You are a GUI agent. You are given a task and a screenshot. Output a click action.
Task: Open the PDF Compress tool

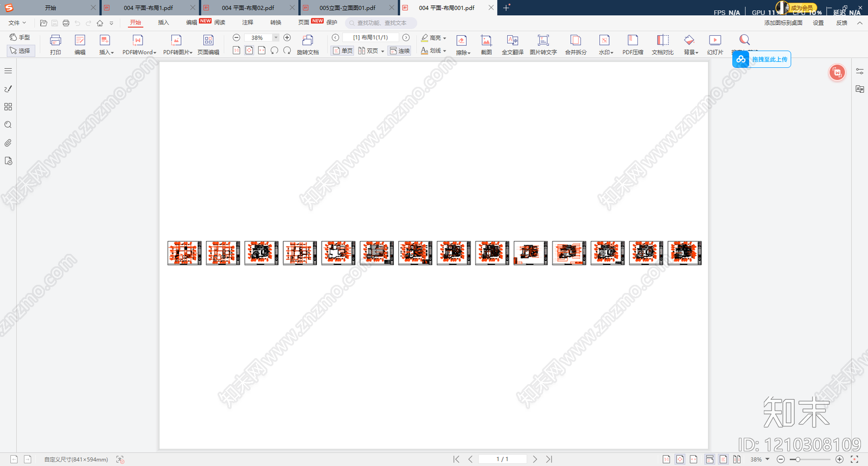pos(633,44)
